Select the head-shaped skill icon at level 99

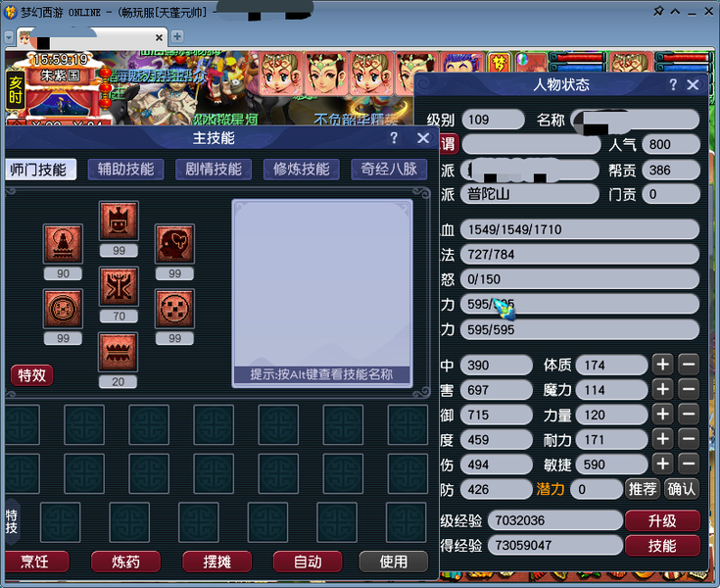point(174,243)
